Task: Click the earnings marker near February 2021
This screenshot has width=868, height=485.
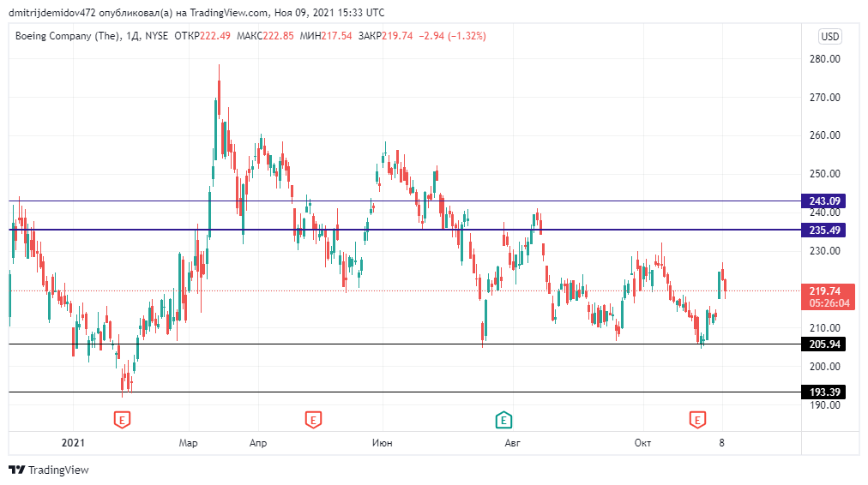Action: point(122,420)
